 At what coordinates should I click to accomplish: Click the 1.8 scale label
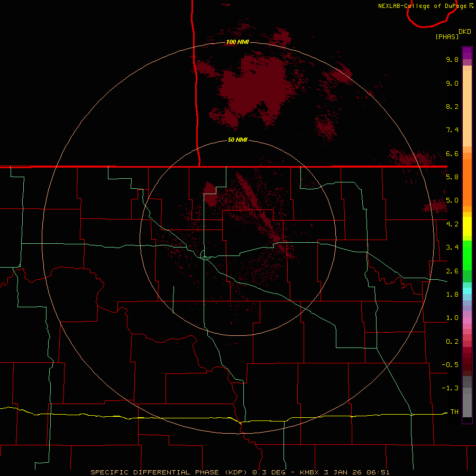[452, 295]
